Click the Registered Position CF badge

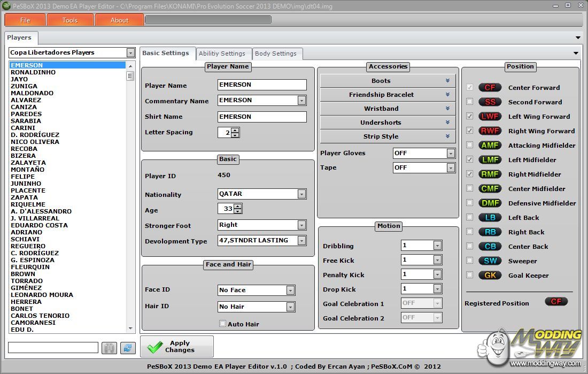click(x=556, y=302)
